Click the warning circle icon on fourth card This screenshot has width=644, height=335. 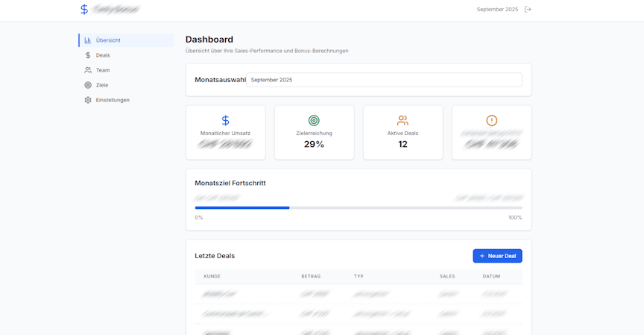(491, 120)
